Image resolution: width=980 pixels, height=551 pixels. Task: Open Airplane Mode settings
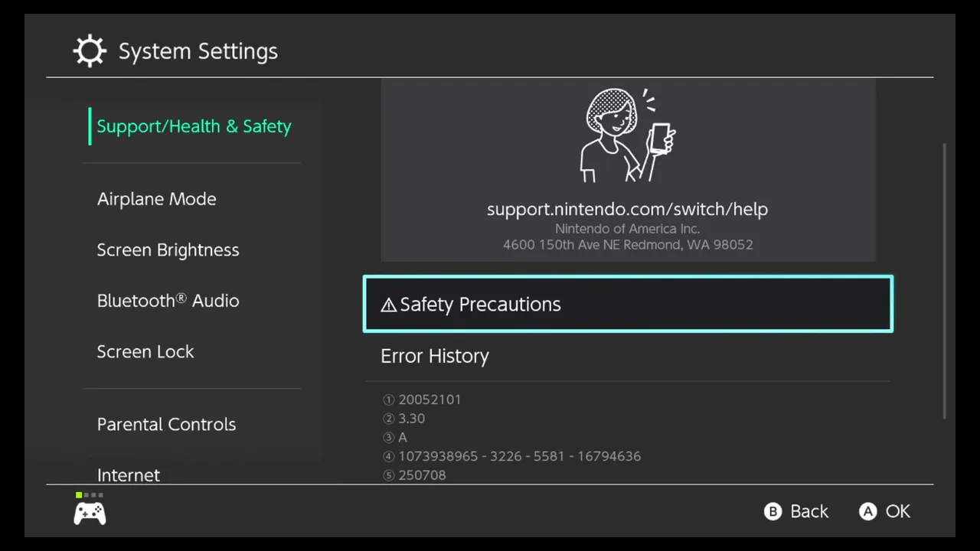[x=156, y=199]
